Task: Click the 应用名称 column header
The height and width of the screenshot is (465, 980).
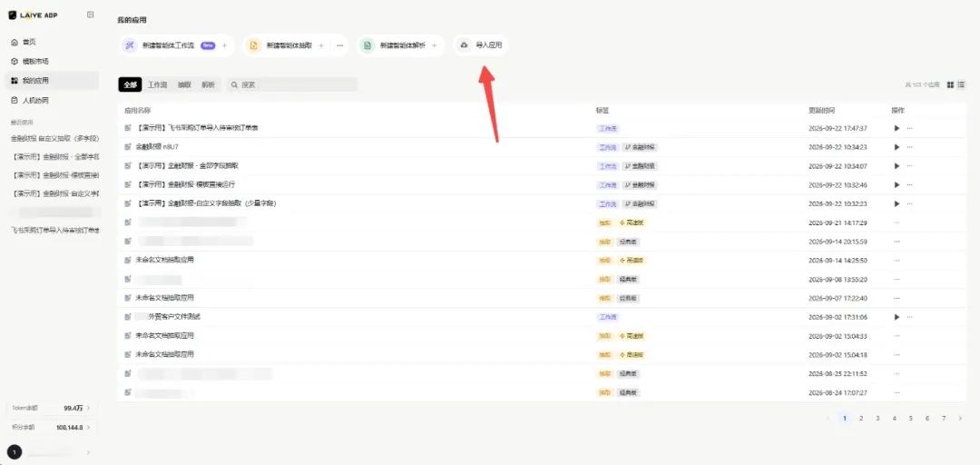Action: (138, 110)
